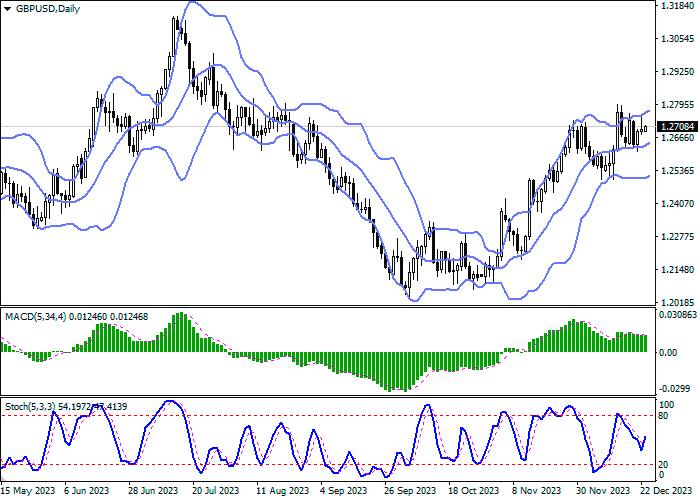Select the MACD scale value 0.00

[x=668, y=353]
